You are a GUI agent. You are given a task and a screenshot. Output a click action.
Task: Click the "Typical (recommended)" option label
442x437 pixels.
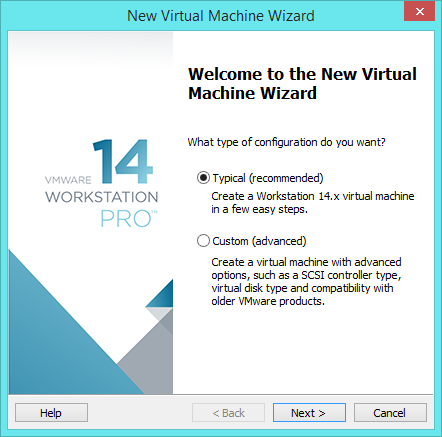click(x=268, y=178)
